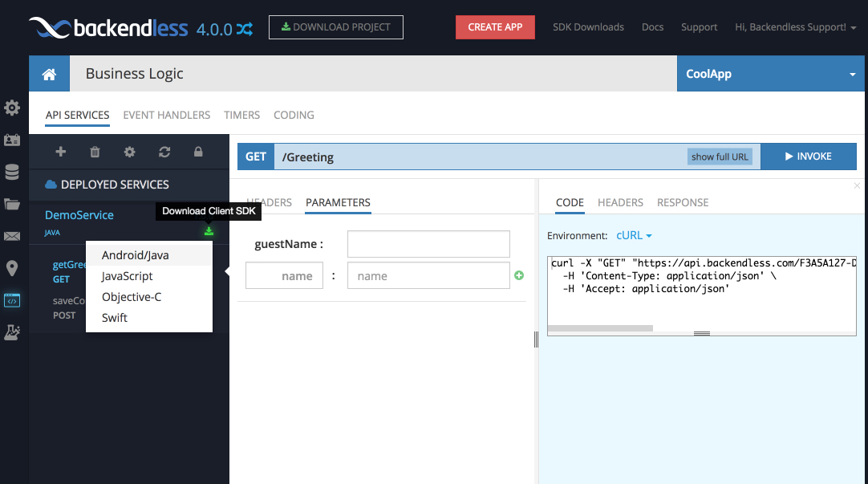Open service configuration gear icon

click(129, 152)
